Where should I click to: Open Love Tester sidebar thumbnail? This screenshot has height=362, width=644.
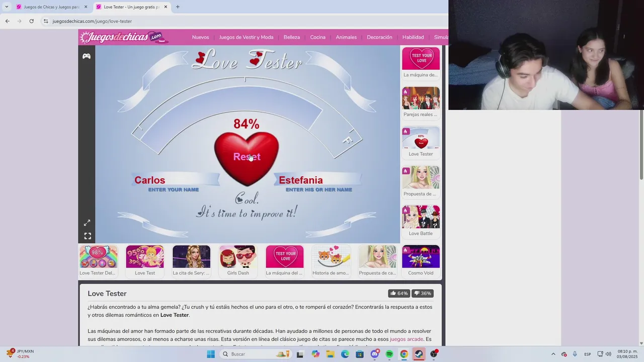pos(421,143)
